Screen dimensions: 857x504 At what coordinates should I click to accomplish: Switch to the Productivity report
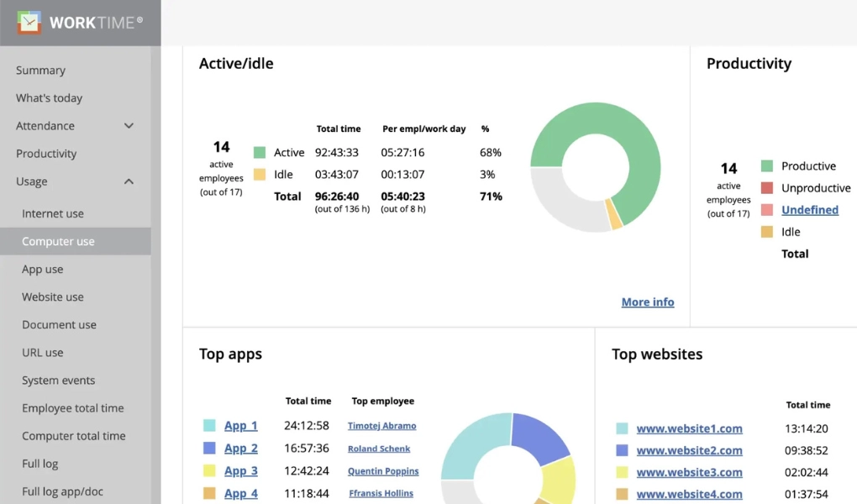(46, 153)
